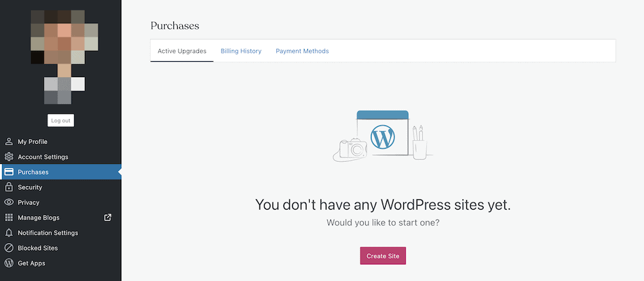
Task: Open the Manage Blogs sidebar link
Action: pos(61,218)
